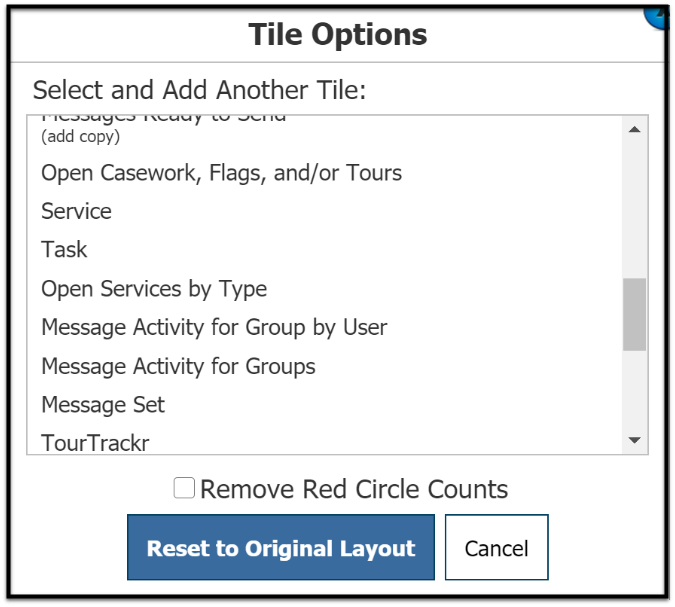This screenshot has width=675, height=607.
Task: Add the Task tile
Action: 64,250
